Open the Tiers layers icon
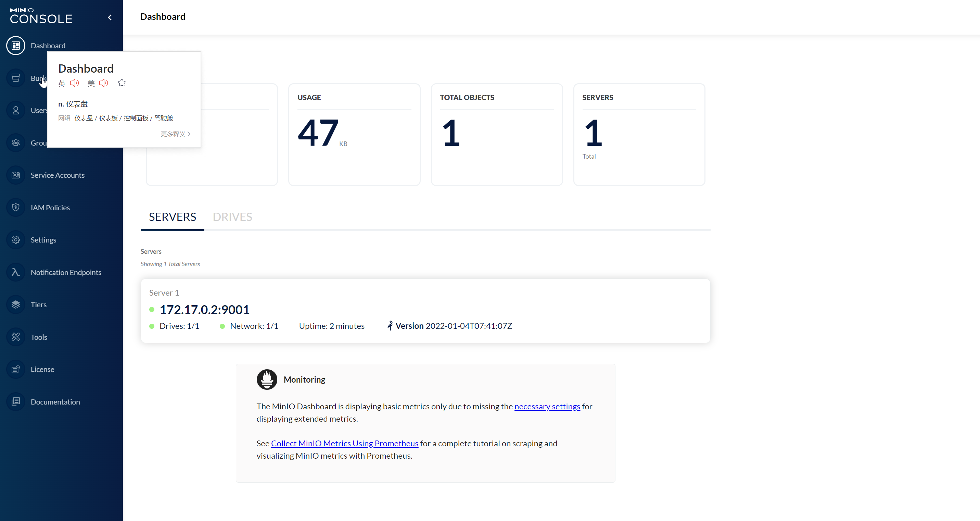Screen dimensions: 980x521 pos(16,305)
